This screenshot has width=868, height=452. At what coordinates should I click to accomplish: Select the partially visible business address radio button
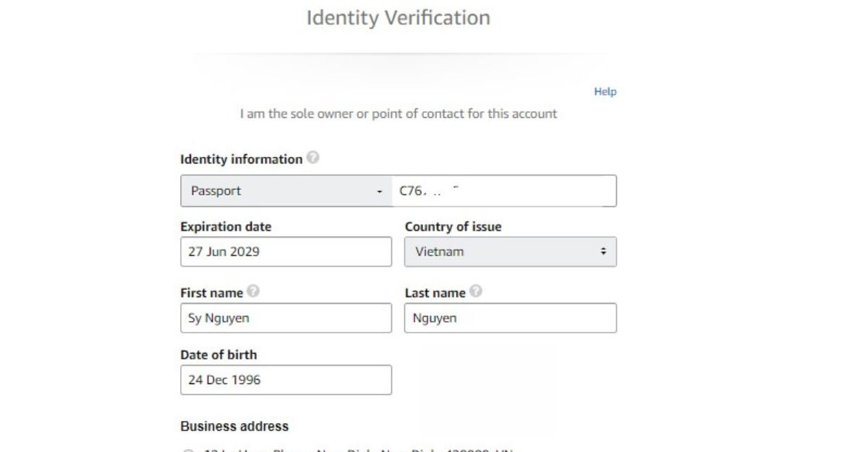[188, 450]
